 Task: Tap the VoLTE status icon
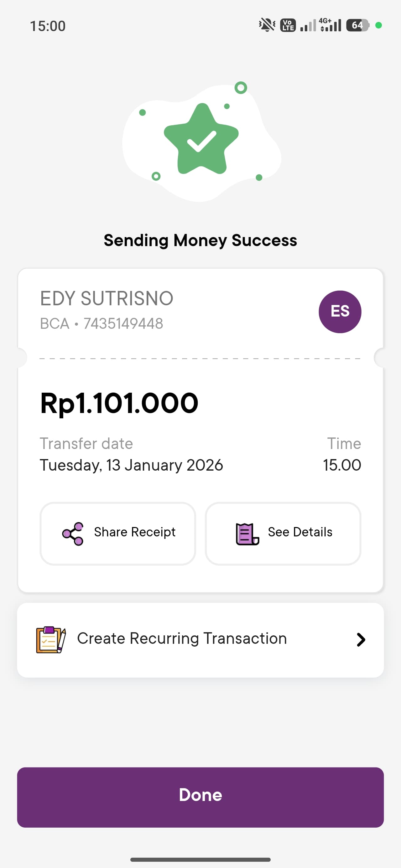pos(288,25)
